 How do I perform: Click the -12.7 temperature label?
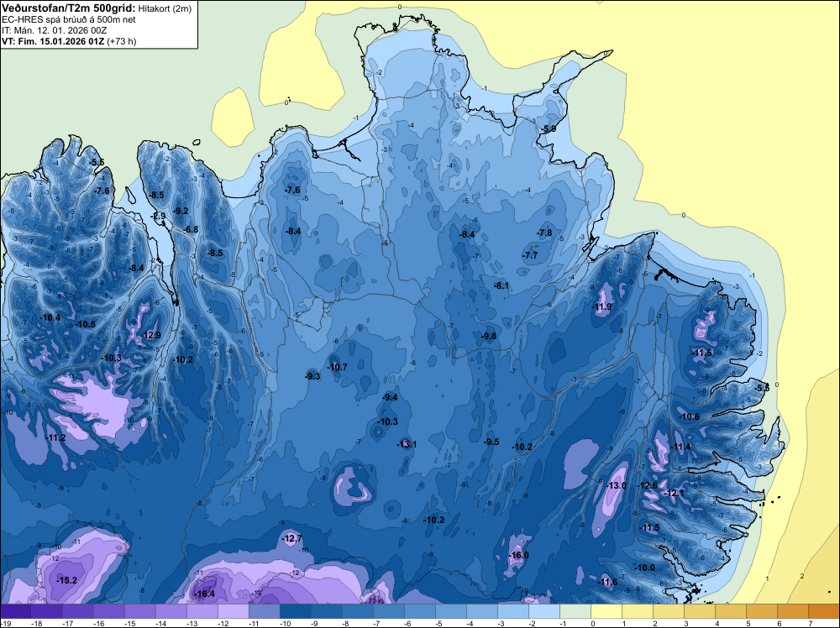pos(292,538)
